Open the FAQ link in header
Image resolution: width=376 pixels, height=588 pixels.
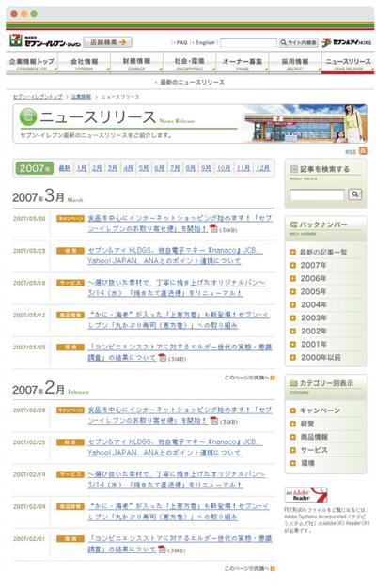click(180, 43)
